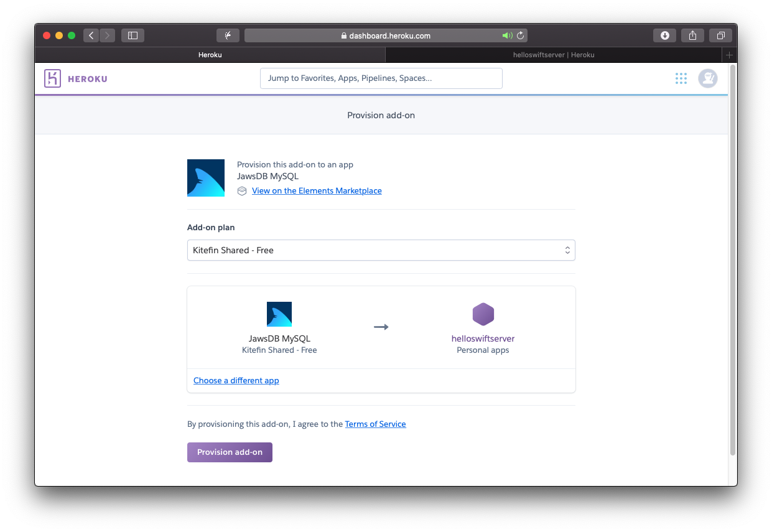Screen dimensions: 772x532
Task: Click View on the Elements Marketplace link
Action: 317,191
